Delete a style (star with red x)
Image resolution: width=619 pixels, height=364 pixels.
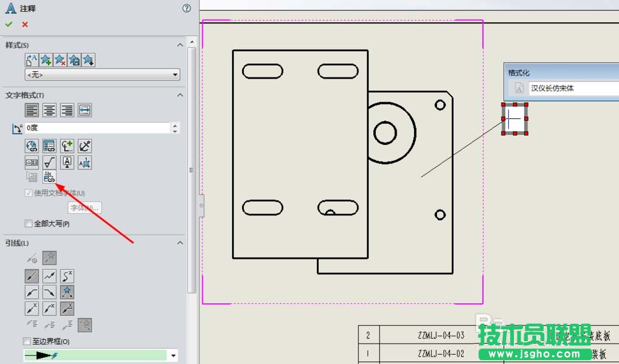pos(60,60)
